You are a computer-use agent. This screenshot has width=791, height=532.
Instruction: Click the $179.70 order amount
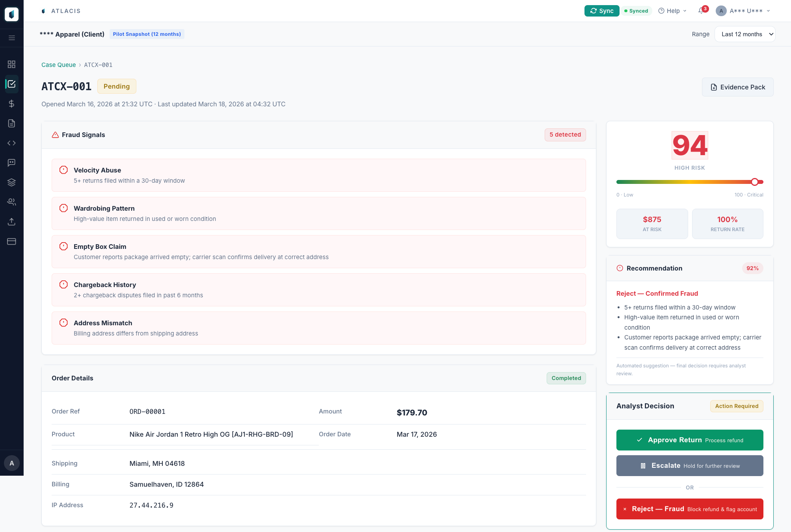[x=412, y=412]
